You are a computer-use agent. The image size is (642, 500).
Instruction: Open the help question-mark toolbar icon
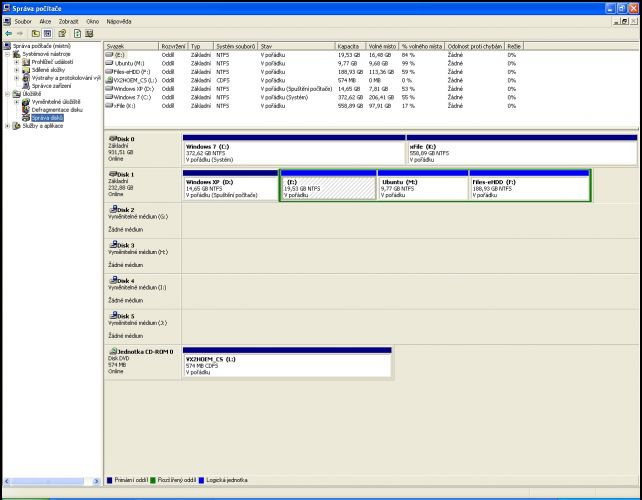pos(62,34)
